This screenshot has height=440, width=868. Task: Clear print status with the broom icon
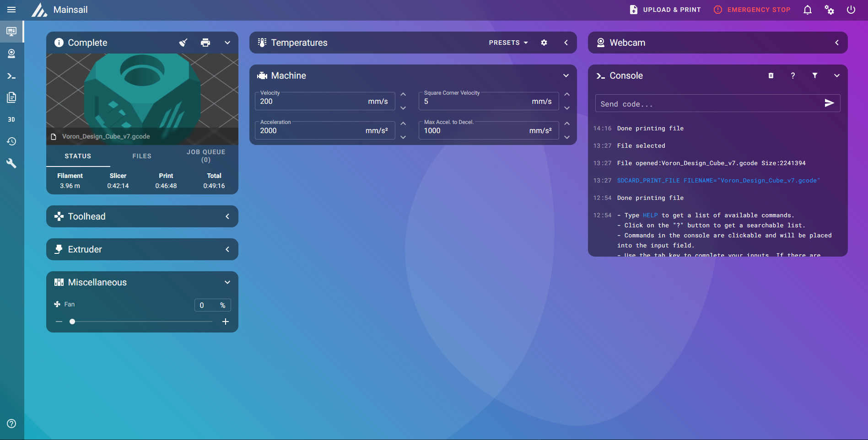(183, 43)
